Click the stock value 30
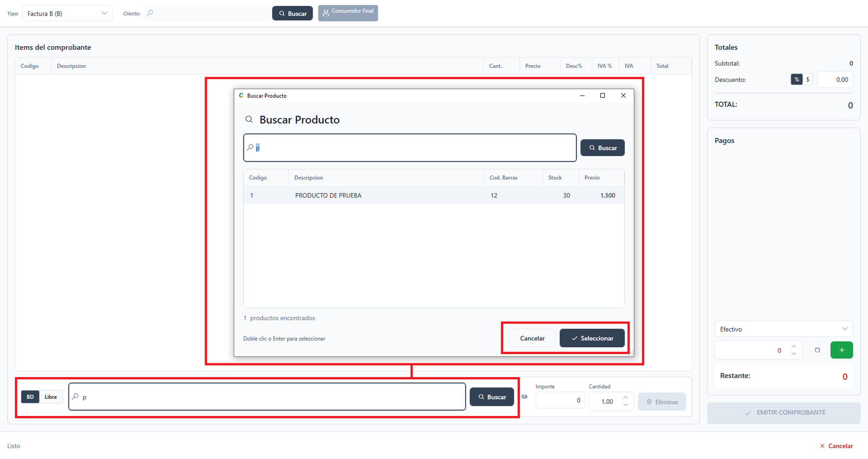The width and height of the screenshot is (868, 459). tap(566, 195)
